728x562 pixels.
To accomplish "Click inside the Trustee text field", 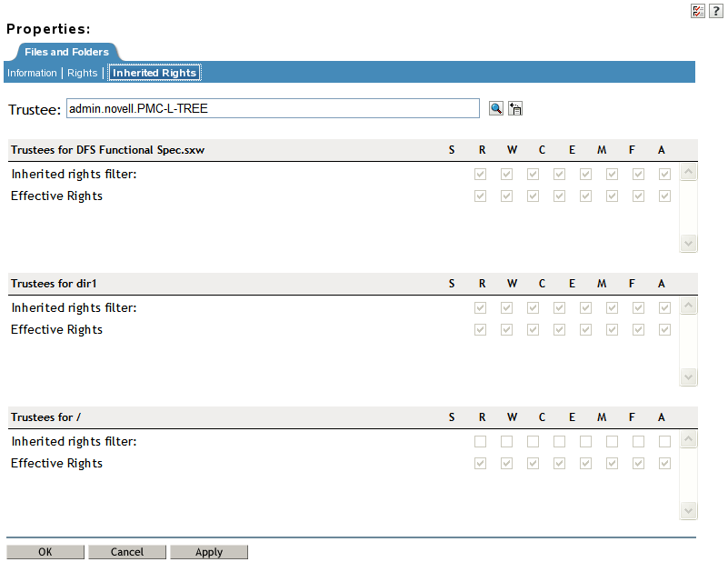I will (273, 109).
